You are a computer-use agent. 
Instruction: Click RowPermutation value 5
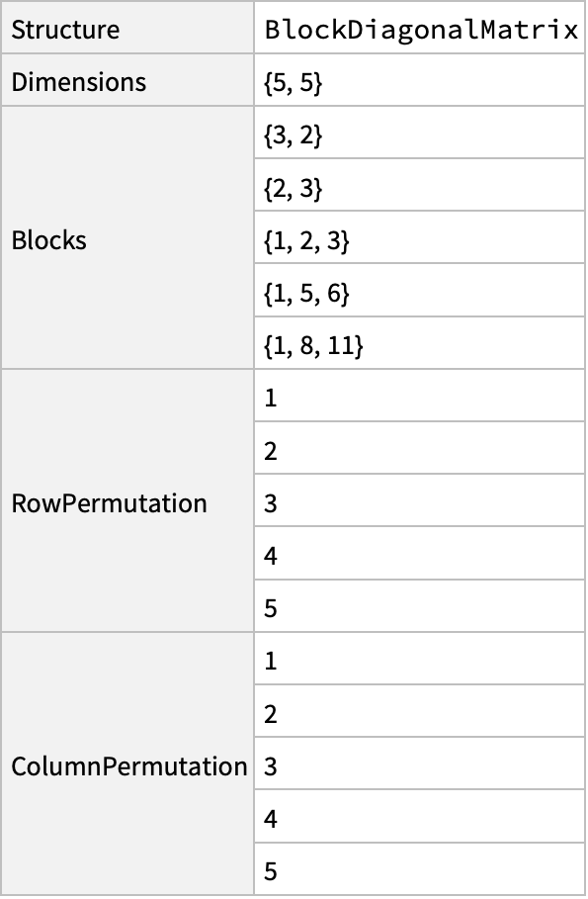420,606
